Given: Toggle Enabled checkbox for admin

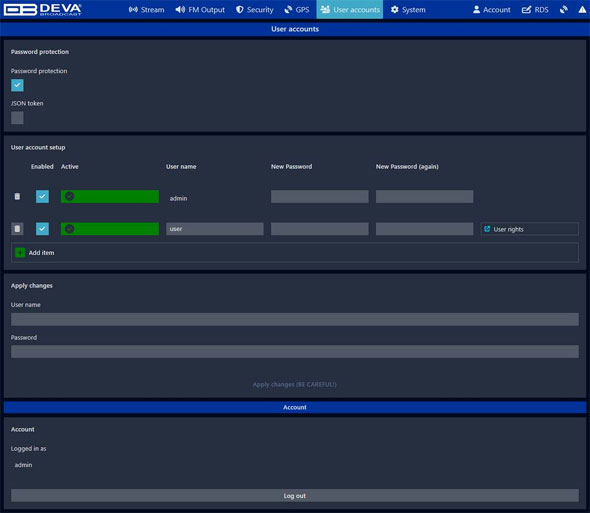Looking at the screenshot, I should point(43,196).
